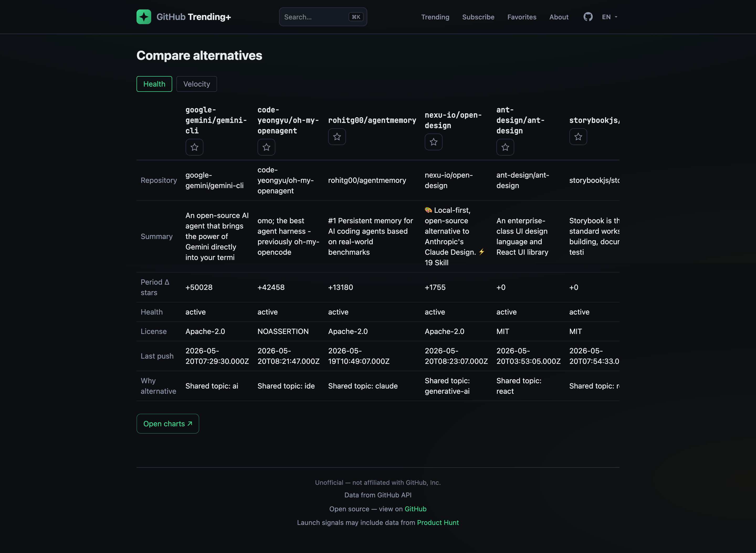This screenshot has width=756, height=553.
Task: Click the enterprise-class UI design summary
Action: [x=522, y=236]
